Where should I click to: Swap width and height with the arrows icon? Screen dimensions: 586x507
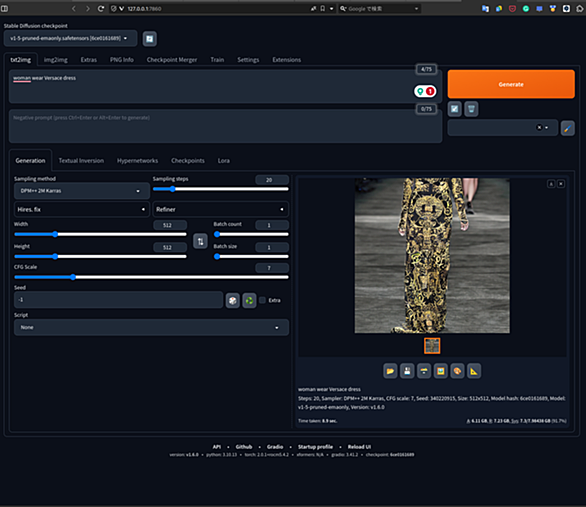(200, 241)
